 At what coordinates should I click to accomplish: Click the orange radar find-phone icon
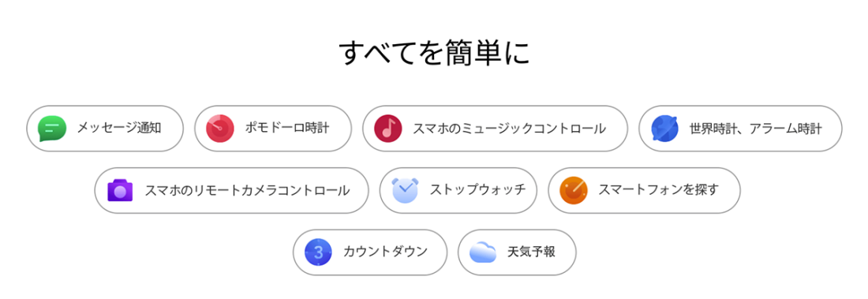[574, 191]
